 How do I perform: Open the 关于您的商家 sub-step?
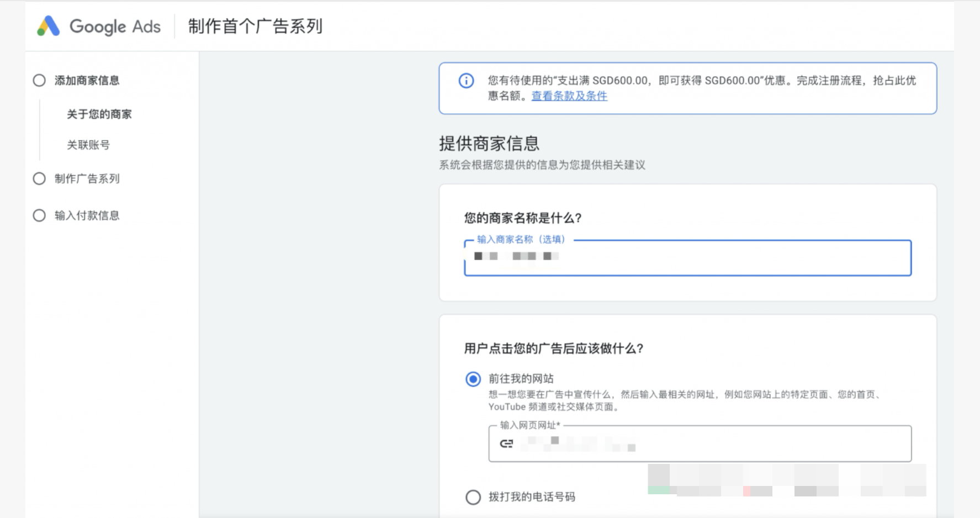click(99, 114)
